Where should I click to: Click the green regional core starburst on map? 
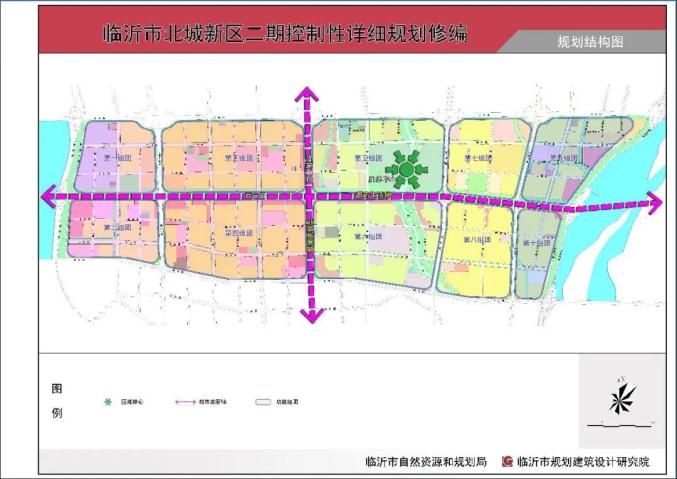click(x=408, y=171)
